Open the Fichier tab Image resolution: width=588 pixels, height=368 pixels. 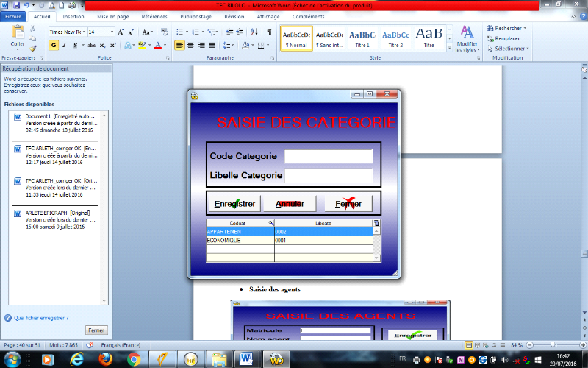pyautogui.click(x=13, y=16)
